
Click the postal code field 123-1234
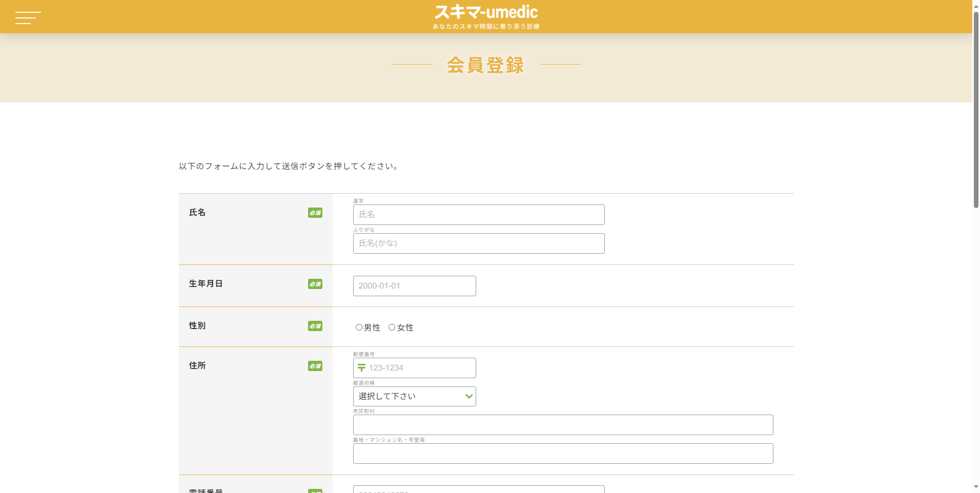coord(420,368)
